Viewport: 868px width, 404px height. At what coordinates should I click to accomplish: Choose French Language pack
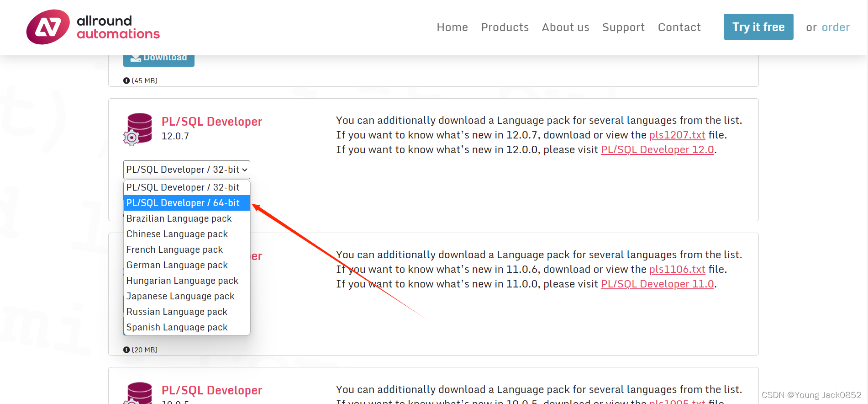click(x=187, y=250)
